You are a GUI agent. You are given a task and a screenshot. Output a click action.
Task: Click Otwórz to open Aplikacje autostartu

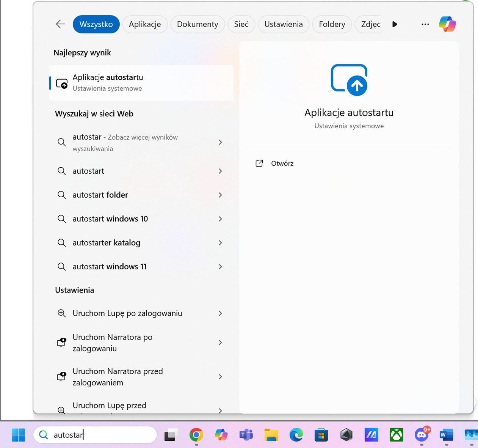[x=282, y=163]
